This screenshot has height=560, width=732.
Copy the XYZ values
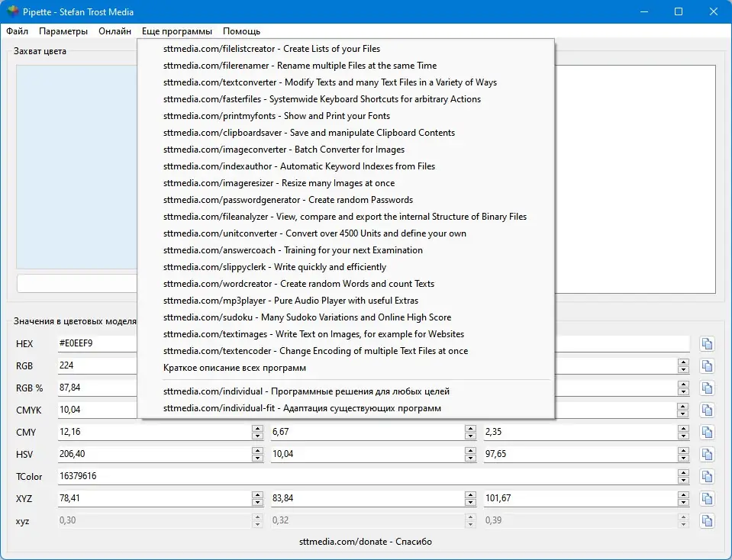[708, 499]
